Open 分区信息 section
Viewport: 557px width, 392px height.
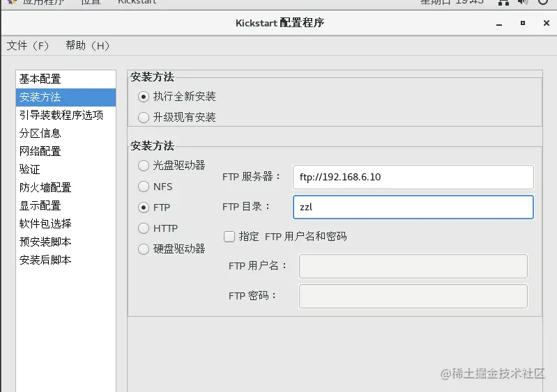click(x=66, y=134)
